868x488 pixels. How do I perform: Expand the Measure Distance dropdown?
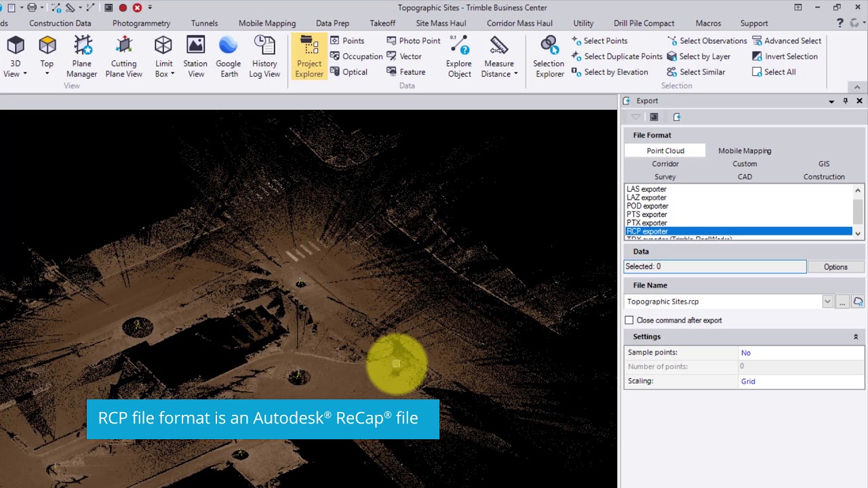tap(516, 74)
